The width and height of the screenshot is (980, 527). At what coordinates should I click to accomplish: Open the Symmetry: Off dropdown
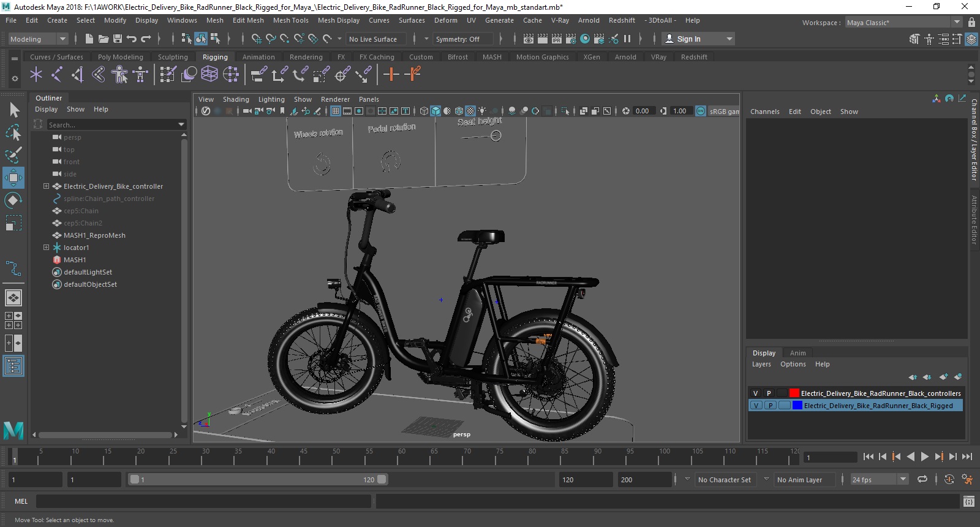[464, 39]
